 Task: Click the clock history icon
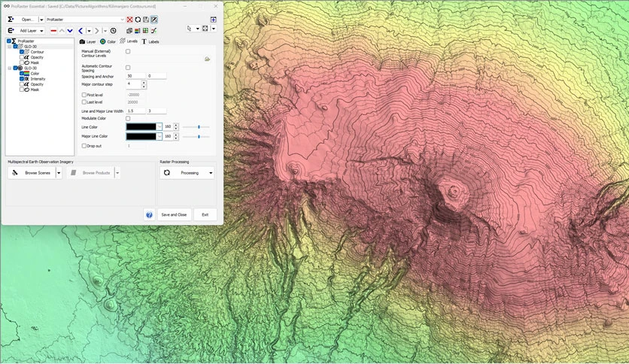(113, 31)
